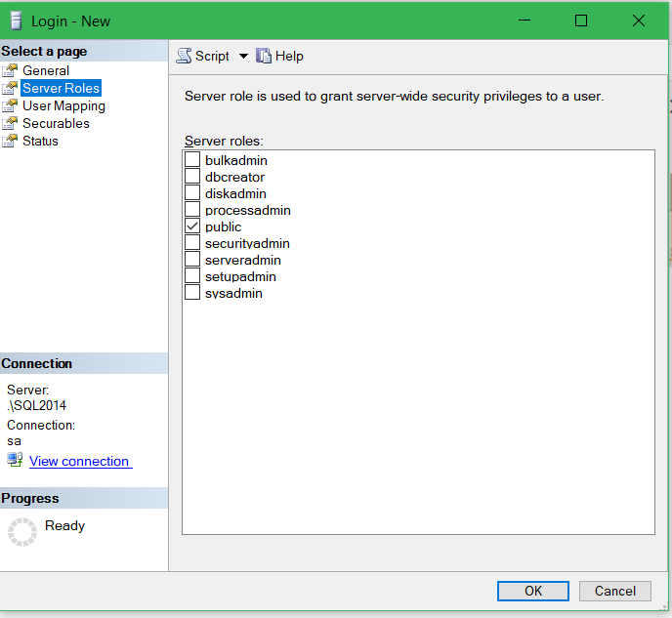
Task: Select the Server Roles page
Action: tap(61, 88)
